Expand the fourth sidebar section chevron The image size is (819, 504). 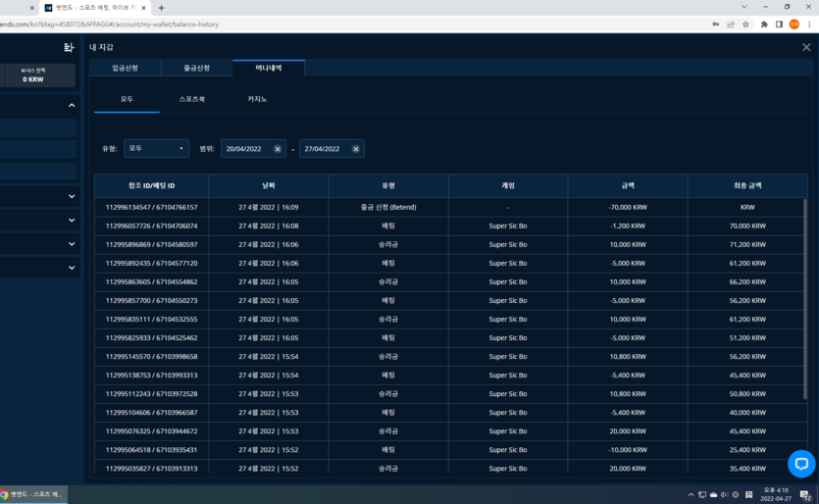tap(72, 244)
